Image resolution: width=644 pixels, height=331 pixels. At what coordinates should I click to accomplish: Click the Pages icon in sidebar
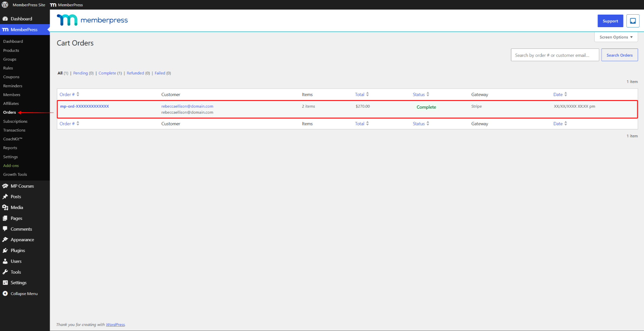pyautogui.click(x=5, y=218)
